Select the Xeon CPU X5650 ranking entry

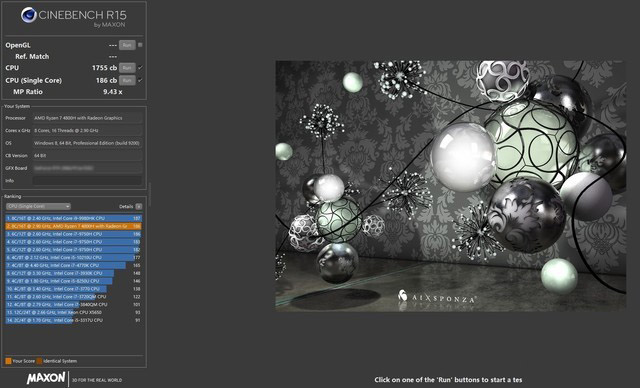[73, 312]
